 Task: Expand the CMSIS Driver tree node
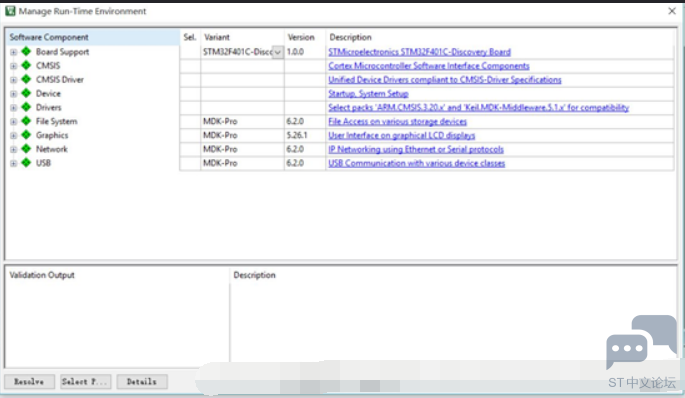14,80
